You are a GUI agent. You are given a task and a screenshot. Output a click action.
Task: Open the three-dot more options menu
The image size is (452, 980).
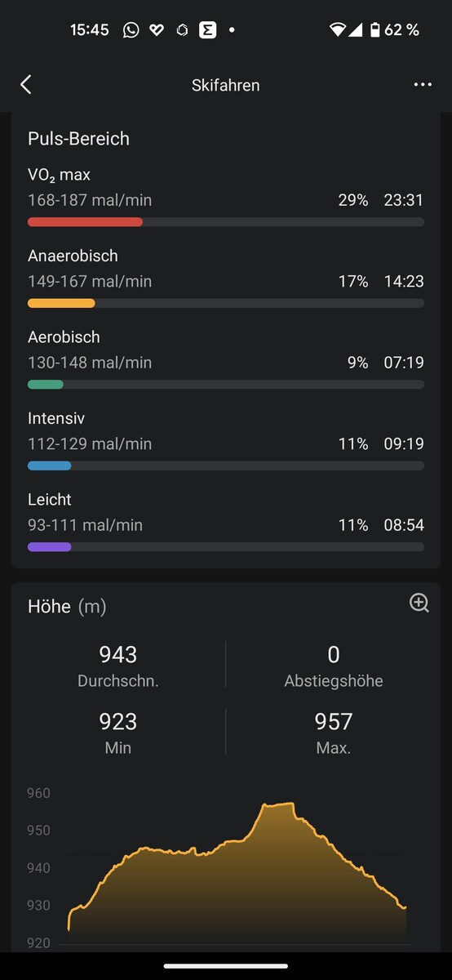coord(422,84)
